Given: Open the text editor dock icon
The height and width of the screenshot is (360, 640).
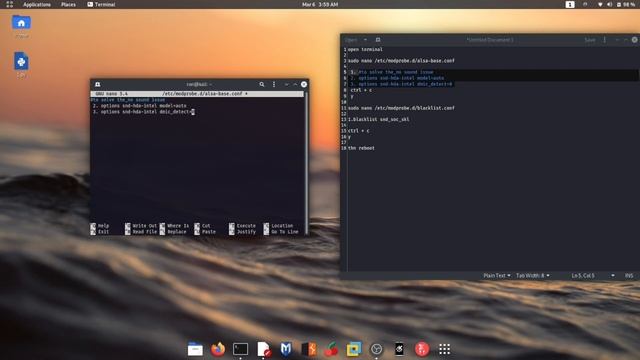Looking at the screenshot, I should click(x=264, y=349).
